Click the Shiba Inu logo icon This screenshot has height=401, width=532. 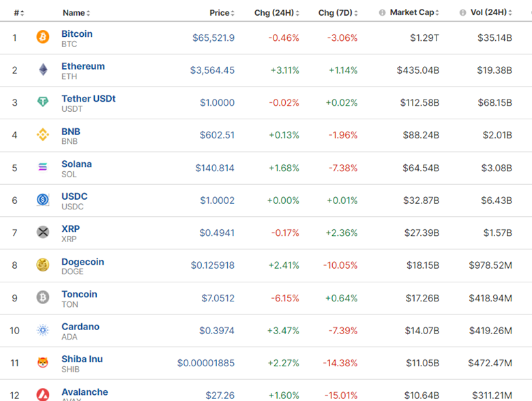tap(43, 362)
